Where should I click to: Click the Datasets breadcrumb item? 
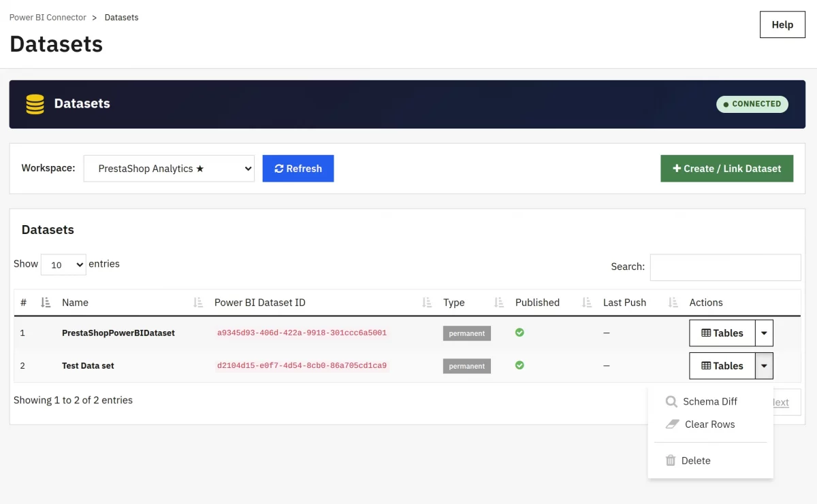click(121, 18)
